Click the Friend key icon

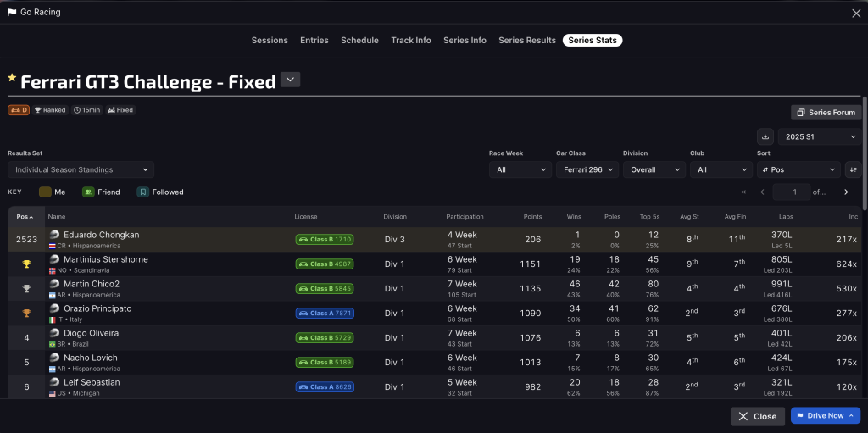click(87, 192)
